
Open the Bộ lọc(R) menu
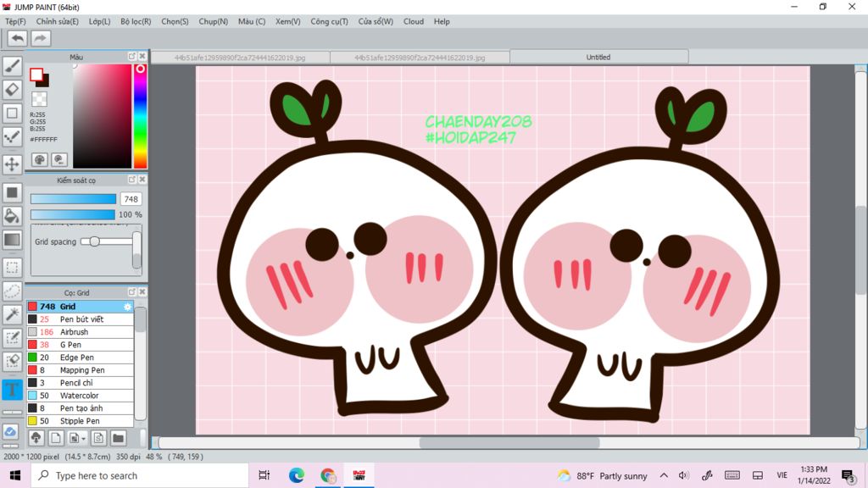136,21
